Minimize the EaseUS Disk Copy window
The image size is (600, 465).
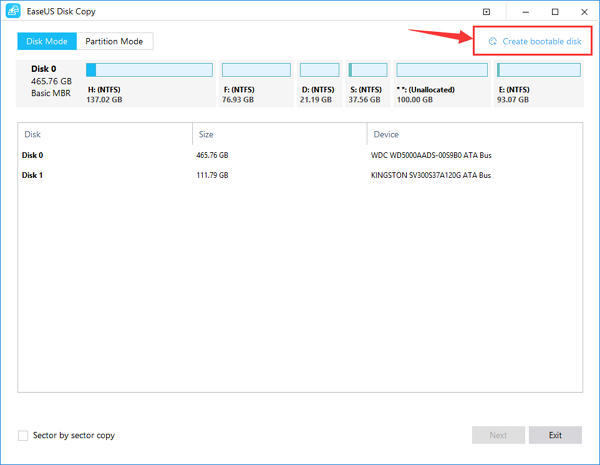coord(526,12)
